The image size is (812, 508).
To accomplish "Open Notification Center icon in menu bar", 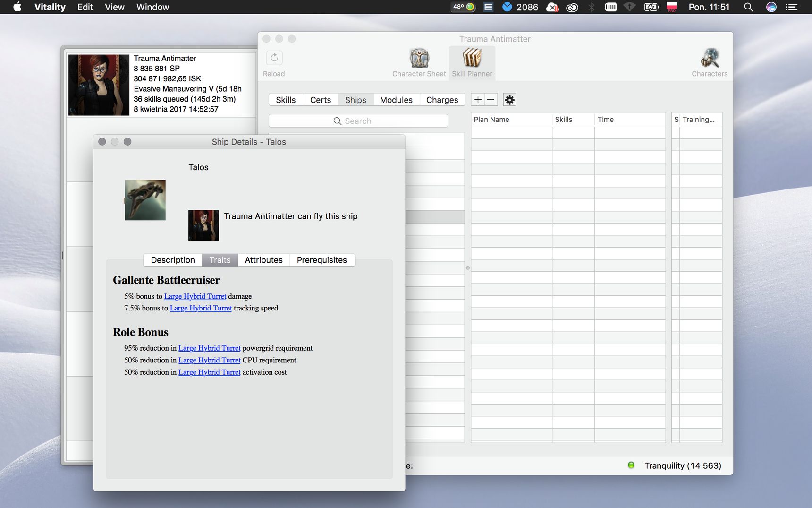I will tap(791, 7).
